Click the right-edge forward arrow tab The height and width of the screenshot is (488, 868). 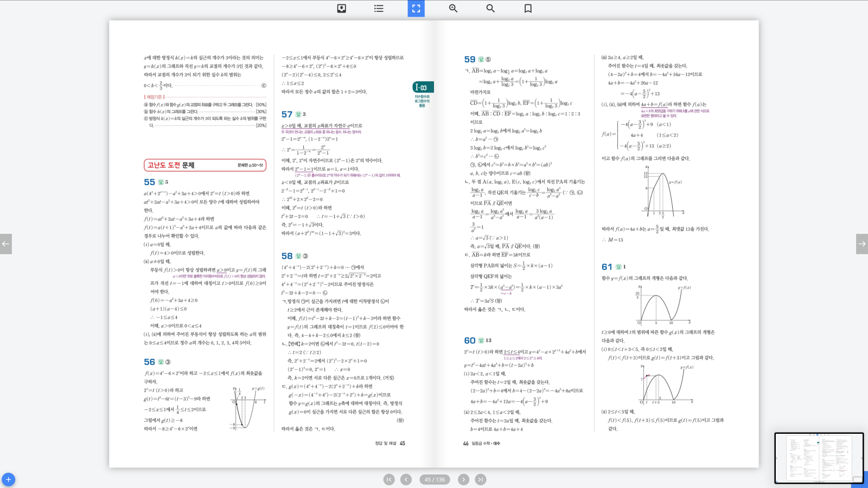(x=861, y=244)
